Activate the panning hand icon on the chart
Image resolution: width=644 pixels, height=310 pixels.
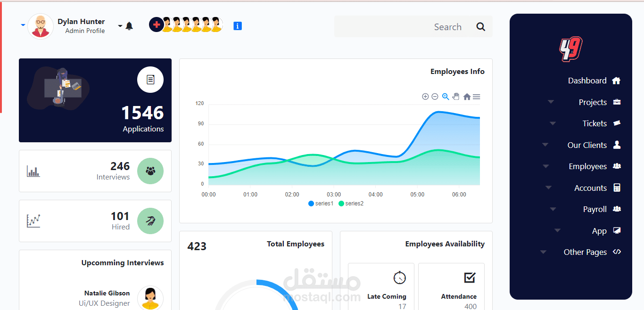click(455, 97)
